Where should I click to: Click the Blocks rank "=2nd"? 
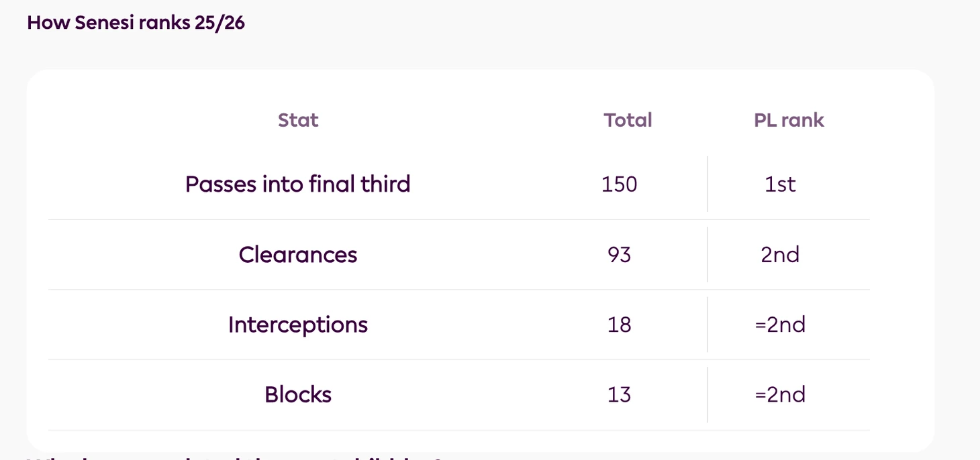pos(780,394)
